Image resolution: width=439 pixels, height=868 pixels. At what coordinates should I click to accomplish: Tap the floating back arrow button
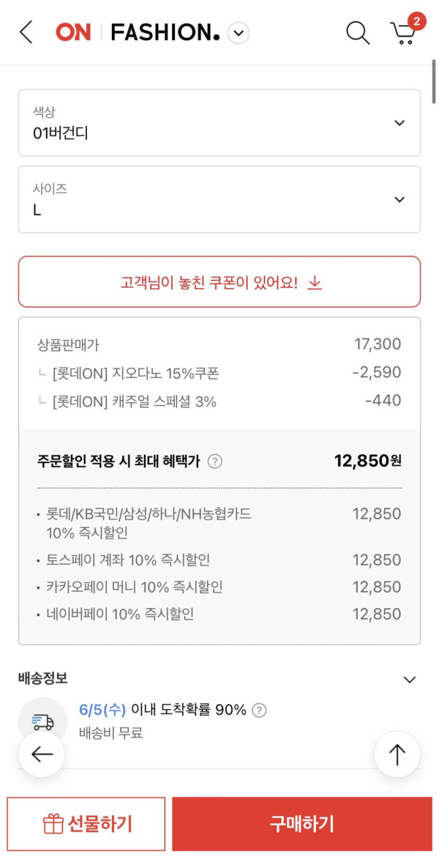pyautogui.click(x=42, y=754)
